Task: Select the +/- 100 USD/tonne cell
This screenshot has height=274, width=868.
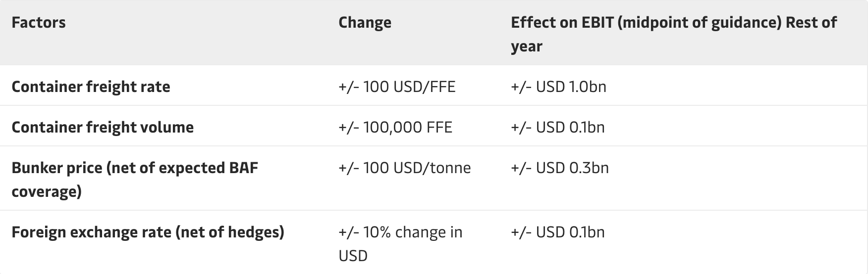Action: 405,168
